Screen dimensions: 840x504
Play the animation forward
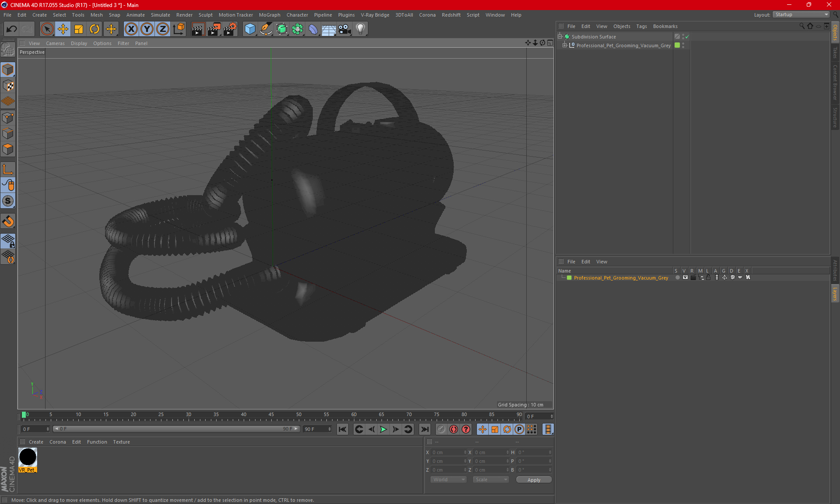pyautogui.click(x=383, y=429)
